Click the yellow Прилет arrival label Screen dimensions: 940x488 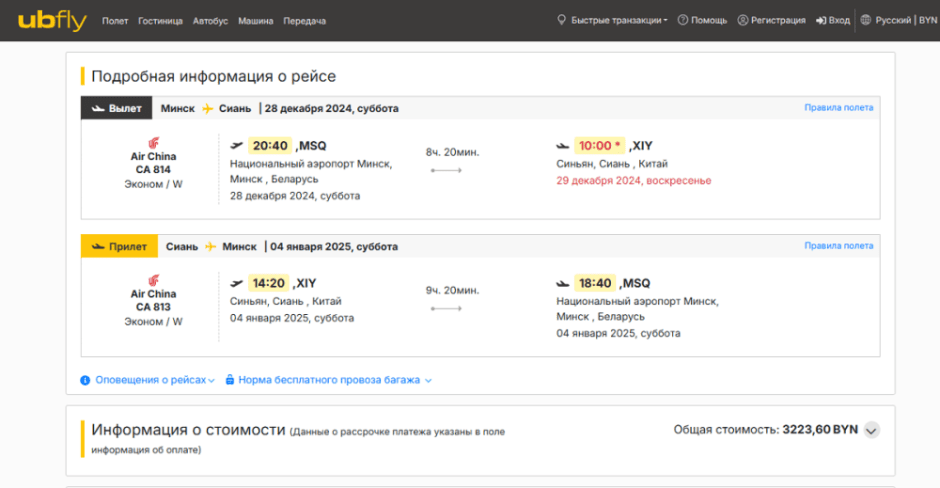coord(119,246)
